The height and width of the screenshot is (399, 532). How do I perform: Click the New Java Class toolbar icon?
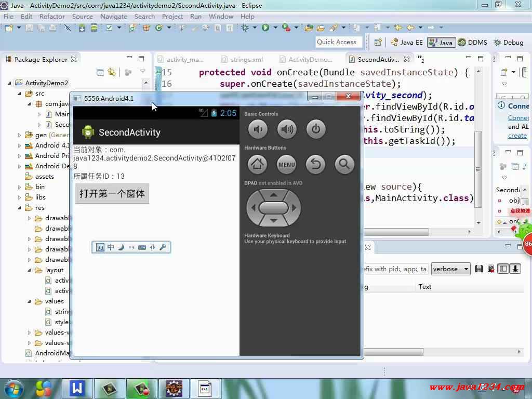click(x=159, y=28)
